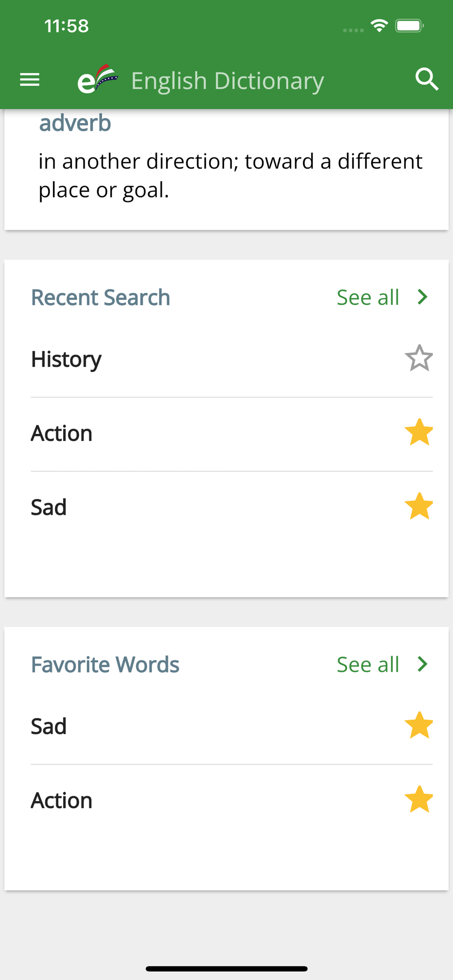Tap the search magnifier icon

pos(427,79)
